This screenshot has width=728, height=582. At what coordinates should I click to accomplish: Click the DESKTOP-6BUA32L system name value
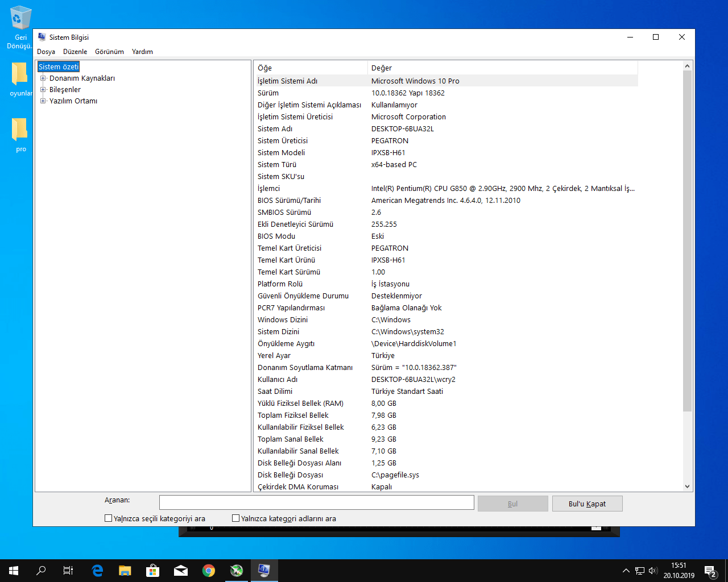click(x=403, y=128)
